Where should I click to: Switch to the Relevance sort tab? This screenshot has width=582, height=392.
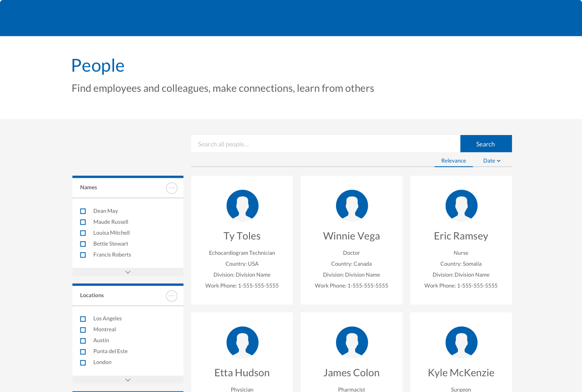click(x=454, y=161)
